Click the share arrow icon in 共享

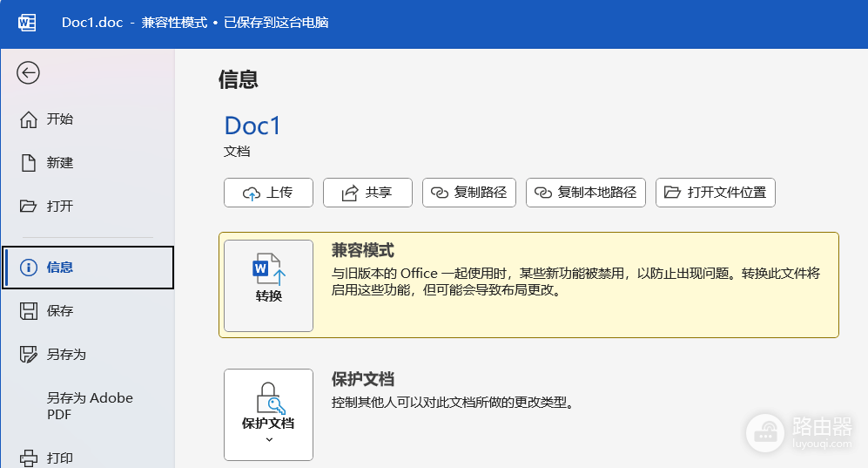click(350, 193)
